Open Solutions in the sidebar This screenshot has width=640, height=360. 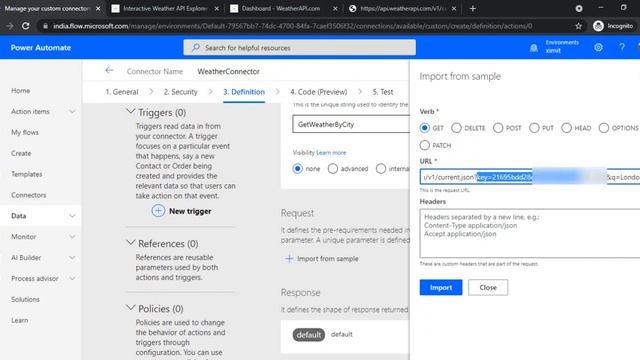25,299
